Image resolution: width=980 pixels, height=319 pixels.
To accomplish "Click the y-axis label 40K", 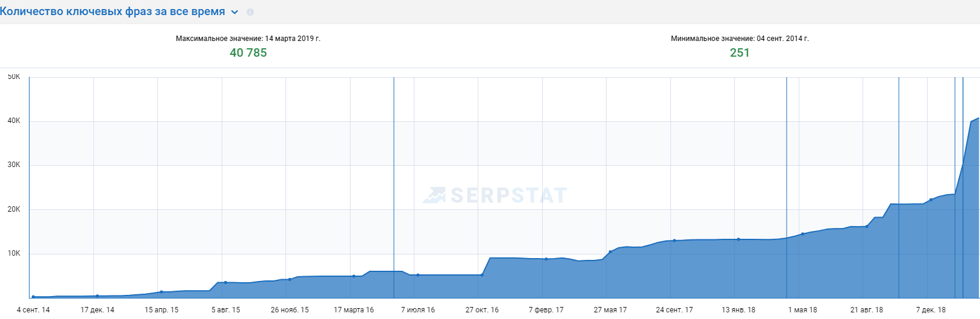I will (x=14, y=121).
